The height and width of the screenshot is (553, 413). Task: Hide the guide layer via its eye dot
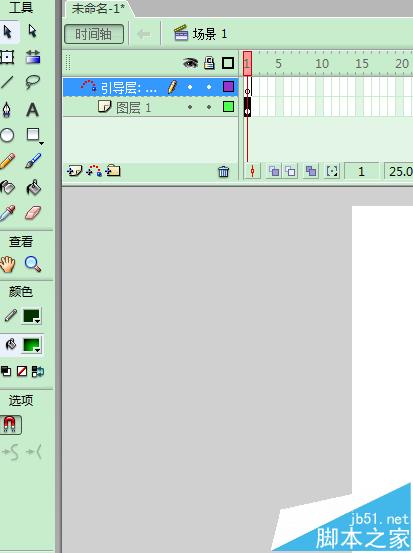click(190, 87)
